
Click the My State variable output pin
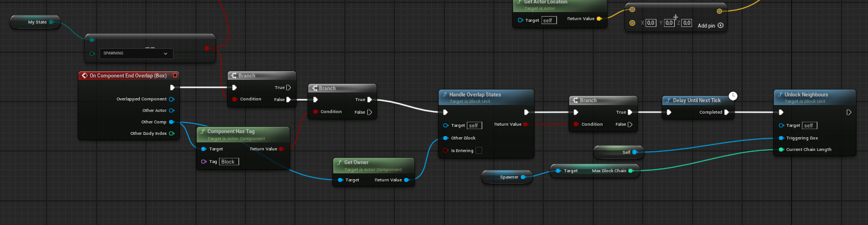click(x=51, y=22)
